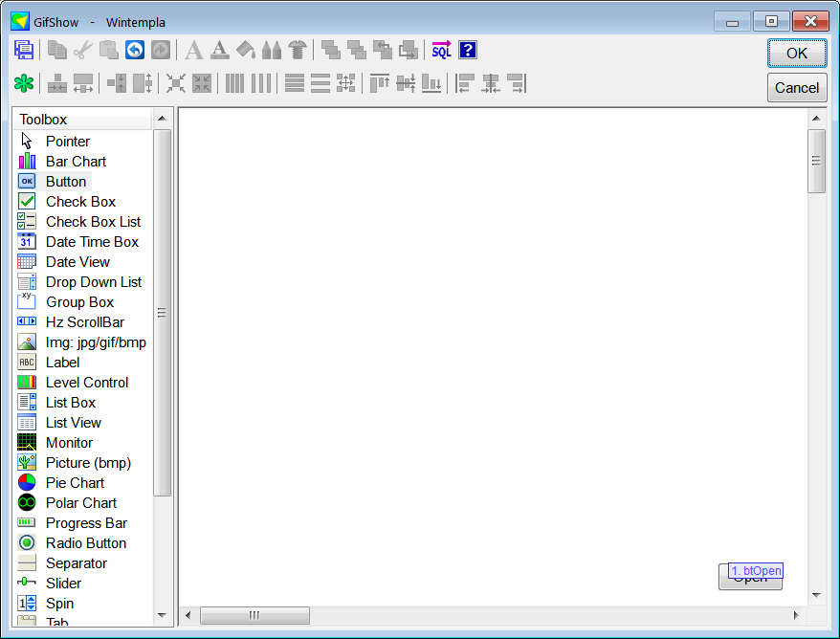Click the Save All disks icon
Image resolution: width=840 pixels, height=639 pixels.
[24, 51]
